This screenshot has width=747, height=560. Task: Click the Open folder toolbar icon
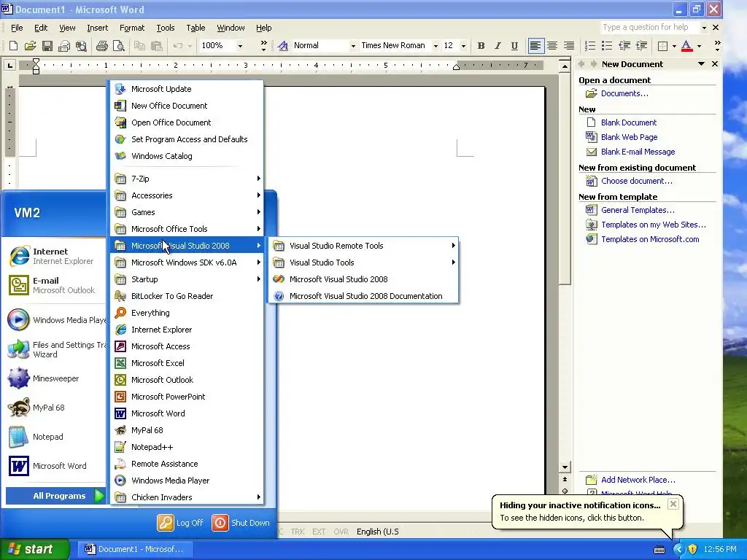(x=30, y=46)
